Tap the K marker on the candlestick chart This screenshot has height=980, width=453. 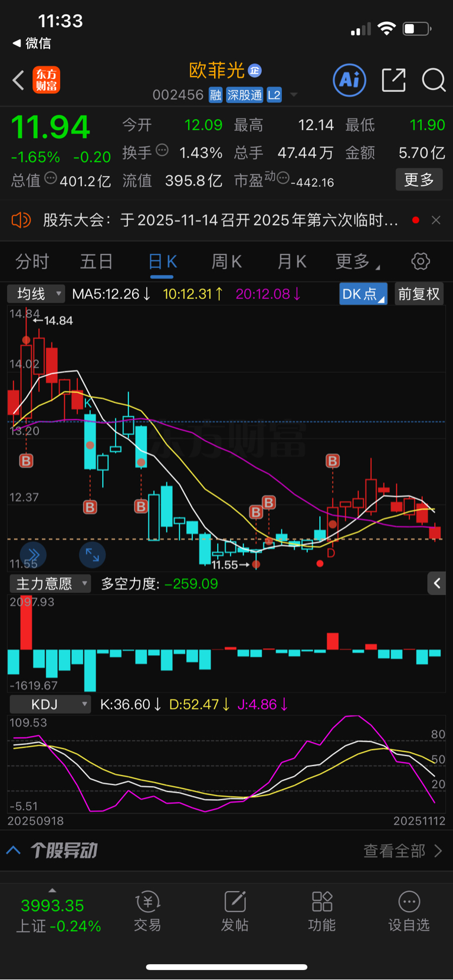coord(88,403)
